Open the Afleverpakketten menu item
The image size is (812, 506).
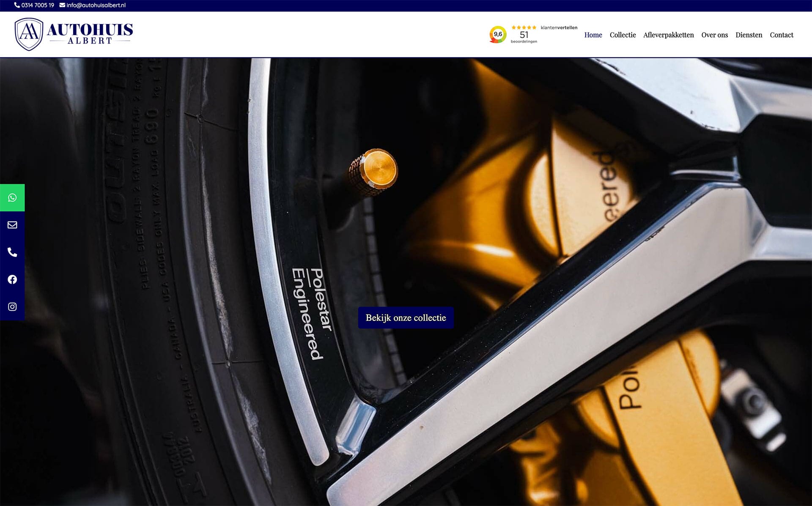(668, 35)
